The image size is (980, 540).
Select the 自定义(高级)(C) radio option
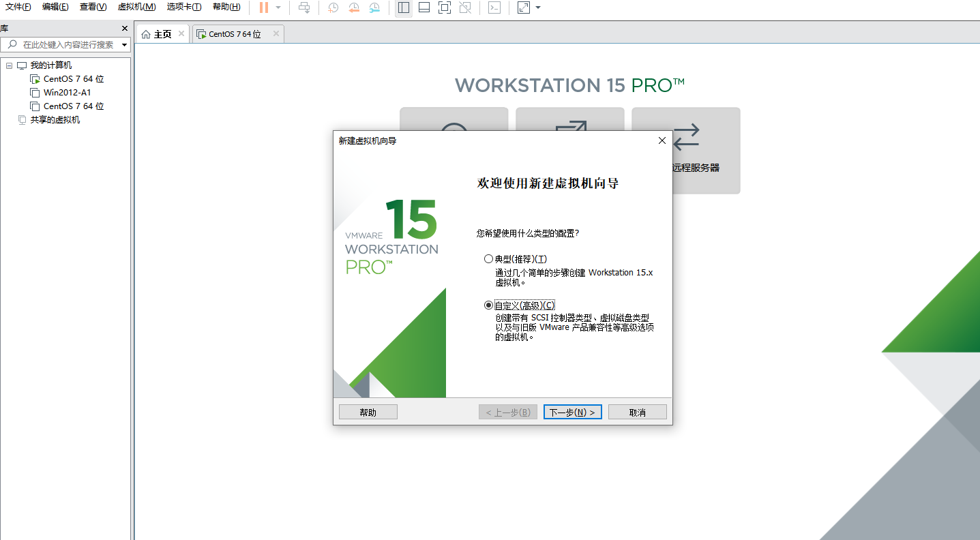click(x=488, y=305)
